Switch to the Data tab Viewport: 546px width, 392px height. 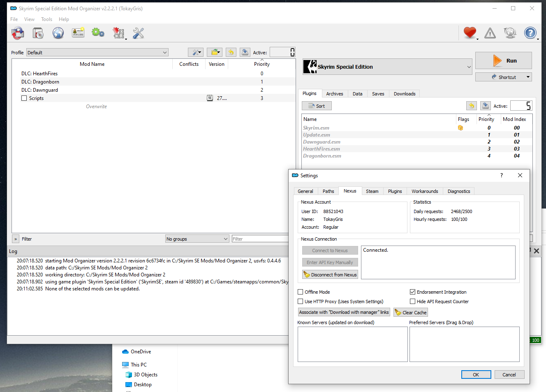(357, 94)
